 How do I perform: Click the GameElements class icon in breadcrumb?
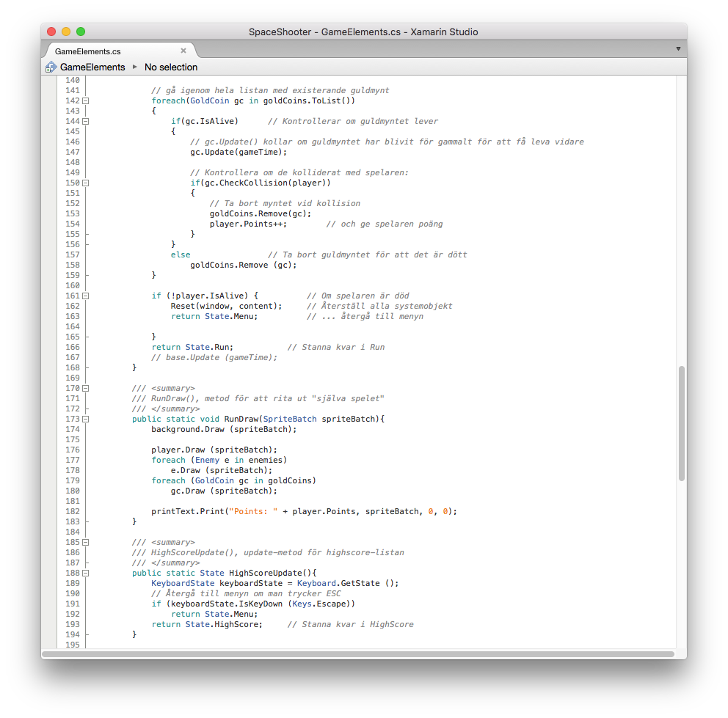point(51,67)
